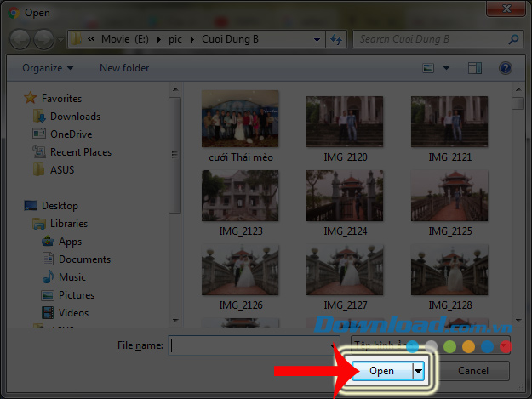Select the IMG_2128 thumbnail

tap(449, 270)
